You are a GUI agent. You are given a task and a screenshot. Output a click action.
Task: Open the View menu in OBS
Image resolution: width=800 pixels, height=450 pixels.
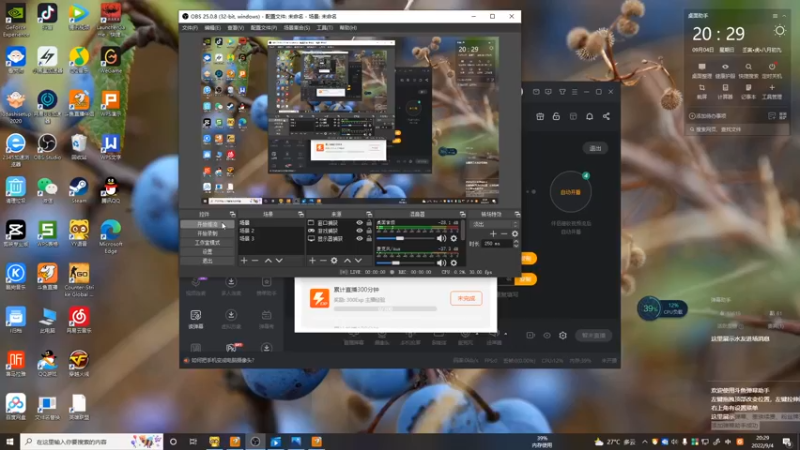(235, 28)
